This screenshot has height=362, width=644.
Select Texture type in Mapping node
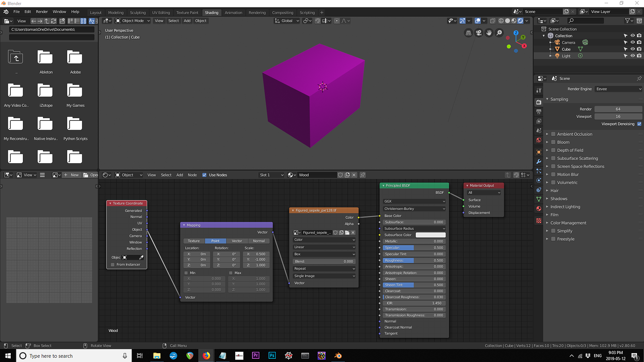click(x=194, y=241)
